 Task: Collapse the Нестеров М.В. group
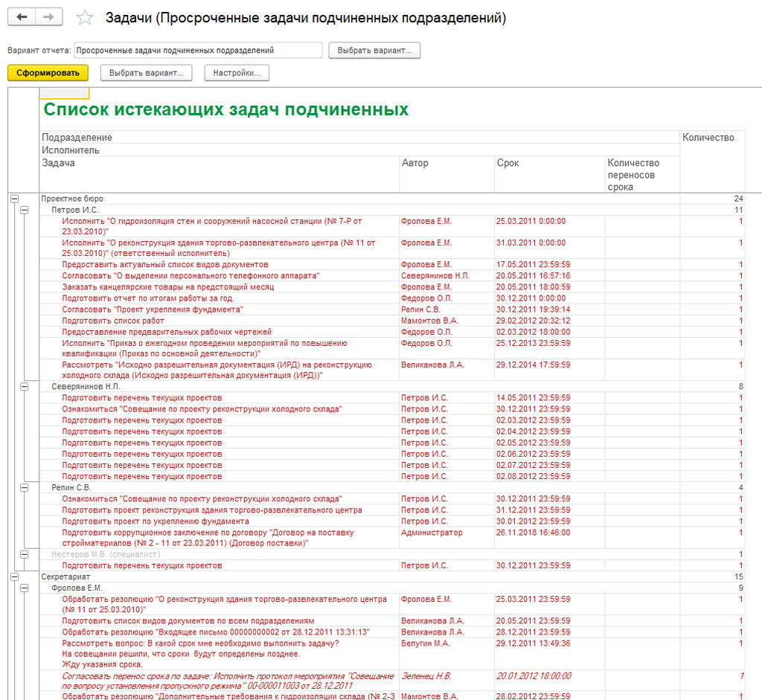[25, 554]
